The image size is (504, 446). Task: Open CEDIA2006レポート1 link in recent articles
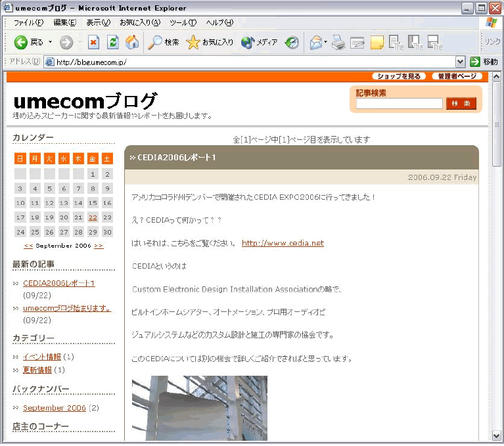[59, 283]
